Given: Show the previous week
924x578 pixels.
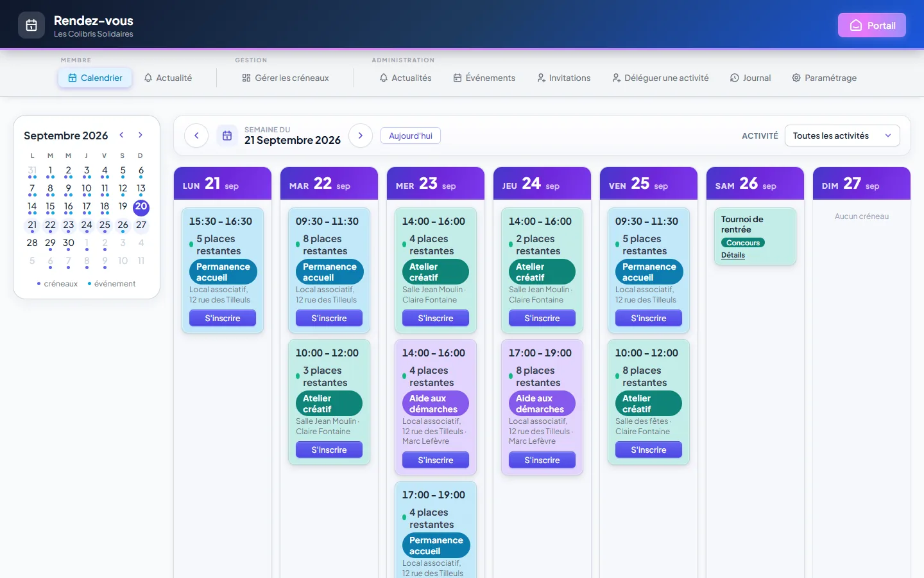Looking at the screenshot, I should click(x=196, y=136).
